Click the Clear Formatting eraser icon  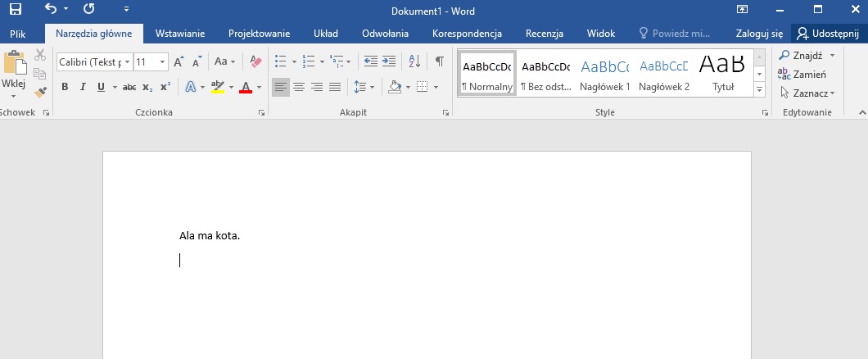click(255, 61)
